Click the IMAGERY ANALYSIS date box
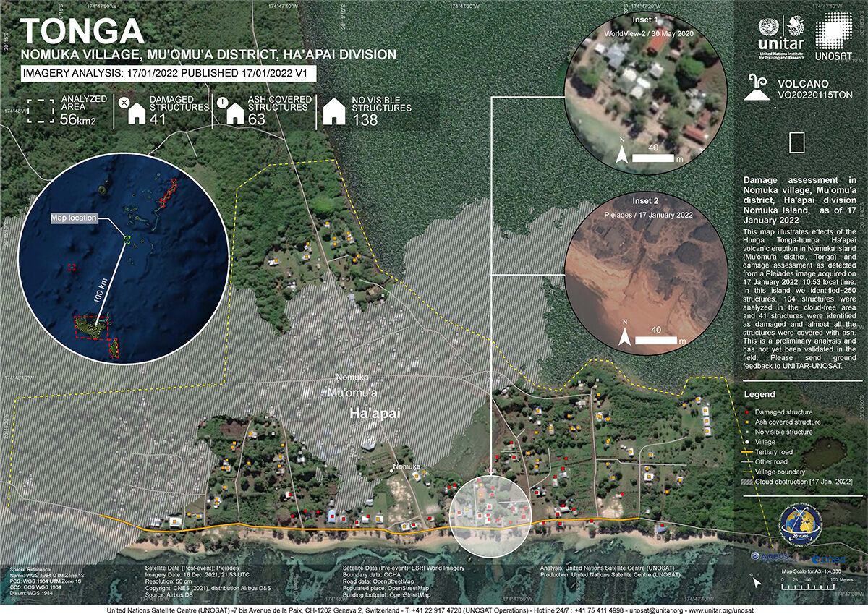The width and height of the screenshot is (868, 614). click(x=168, y=73)
